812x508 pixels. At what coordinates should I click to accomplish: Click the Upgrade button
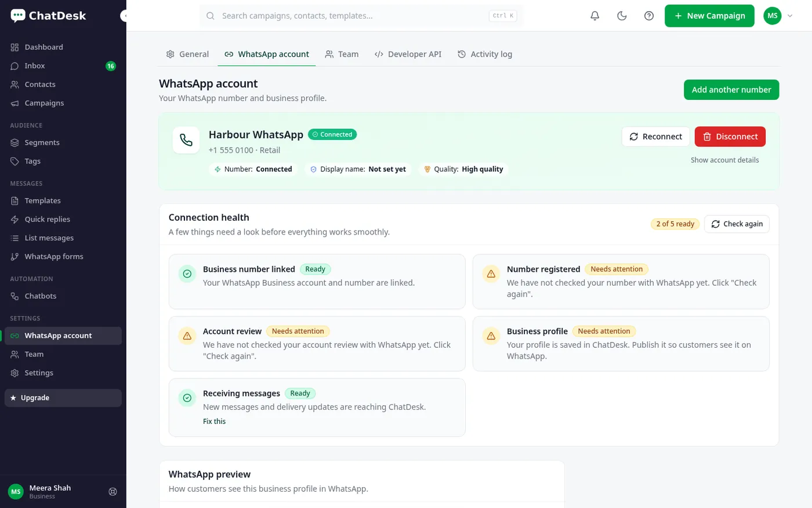(63, 398)
